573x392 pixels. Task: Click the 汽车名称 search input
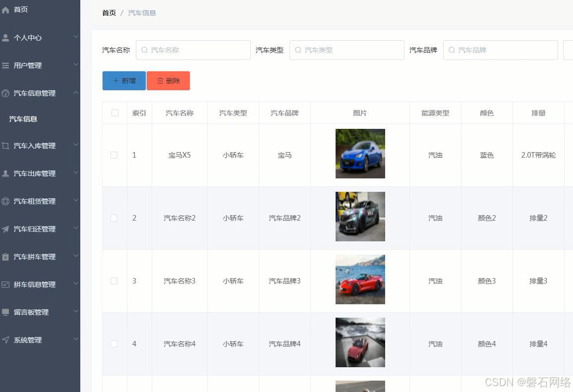pos(193,50)
